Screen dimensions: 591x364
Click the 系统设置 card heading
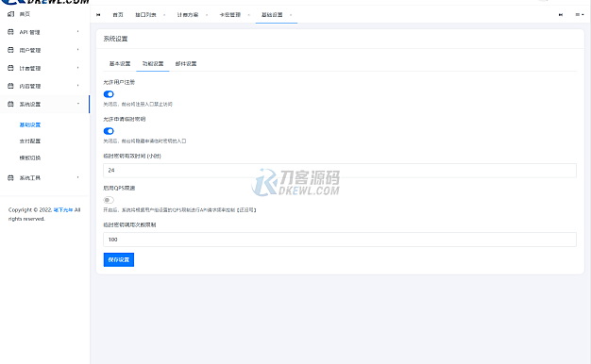(115, 39)
